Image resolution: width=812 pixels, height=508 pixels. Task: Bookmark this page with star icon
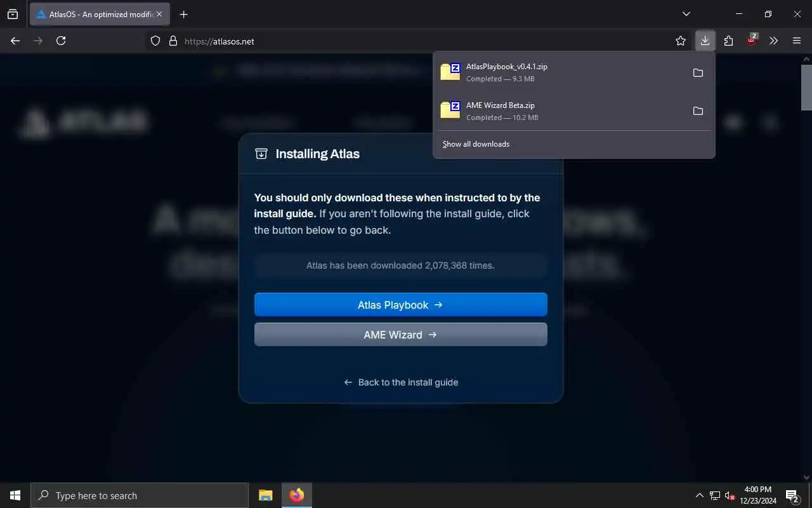click(681, 41)
